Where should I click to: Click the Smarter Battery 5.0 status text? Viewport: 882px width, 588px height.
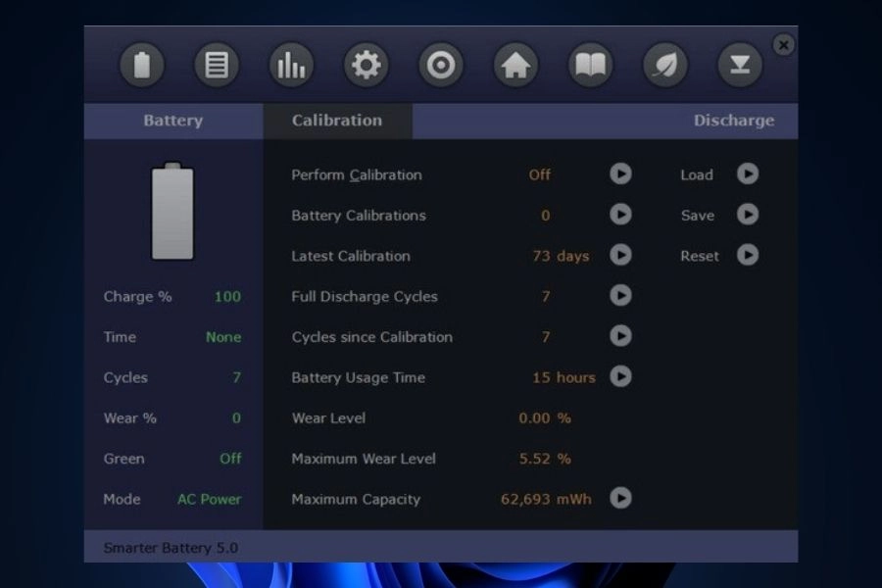pos(171,548)
